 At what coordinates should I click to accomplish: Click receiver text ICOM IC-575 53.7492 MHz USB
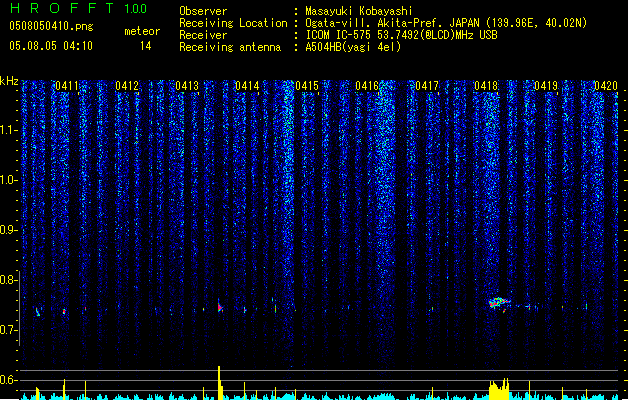(401, 35)
